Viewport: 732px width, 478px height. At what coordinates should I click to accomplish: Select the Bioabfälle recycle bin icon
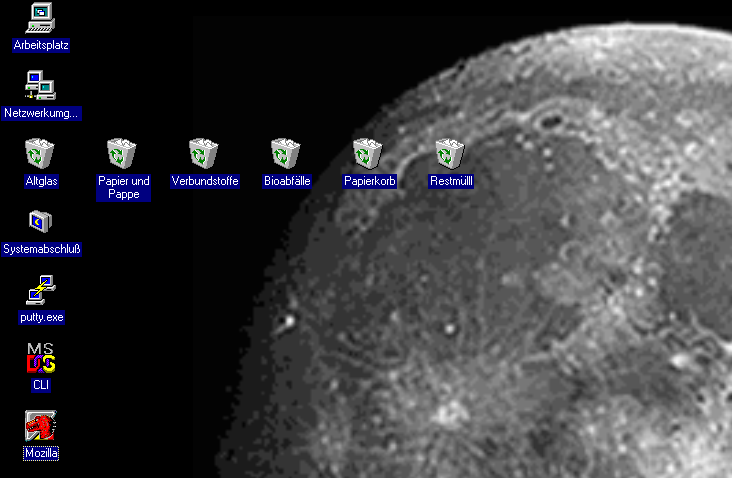[287, 154]
